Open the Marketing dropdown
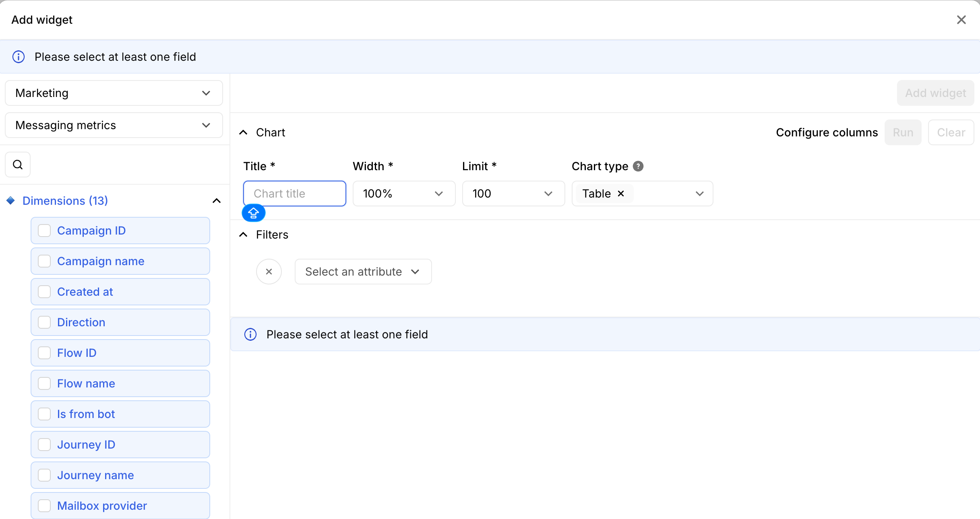Image resolution: width=980 pixels, height=519 pixels. pyautogui.click(x=114, y=93)
